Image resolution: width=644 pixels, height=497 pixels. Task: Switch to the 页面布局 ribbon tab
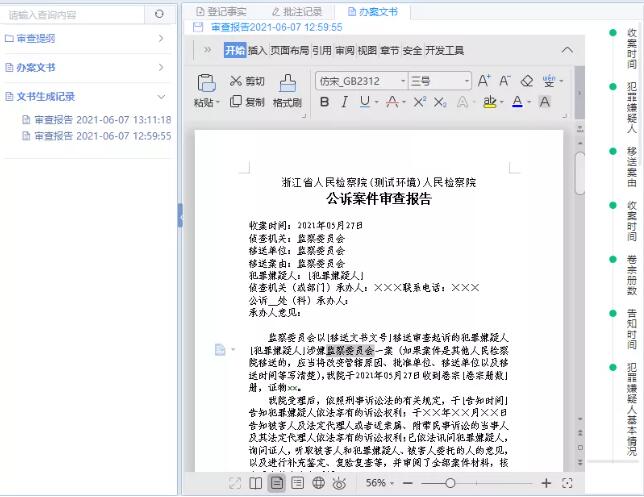click(289, 50)
